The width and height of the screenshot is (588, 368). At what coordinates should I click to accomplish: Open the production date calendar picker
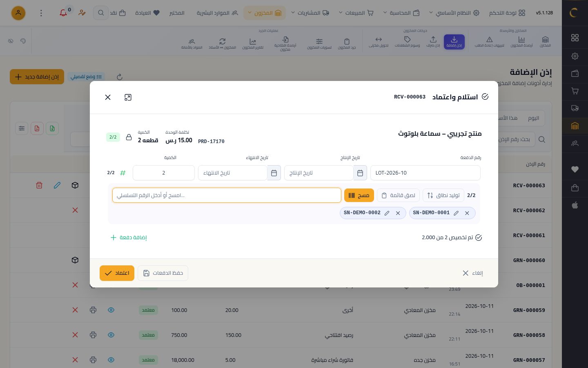[x=360, y=173]
